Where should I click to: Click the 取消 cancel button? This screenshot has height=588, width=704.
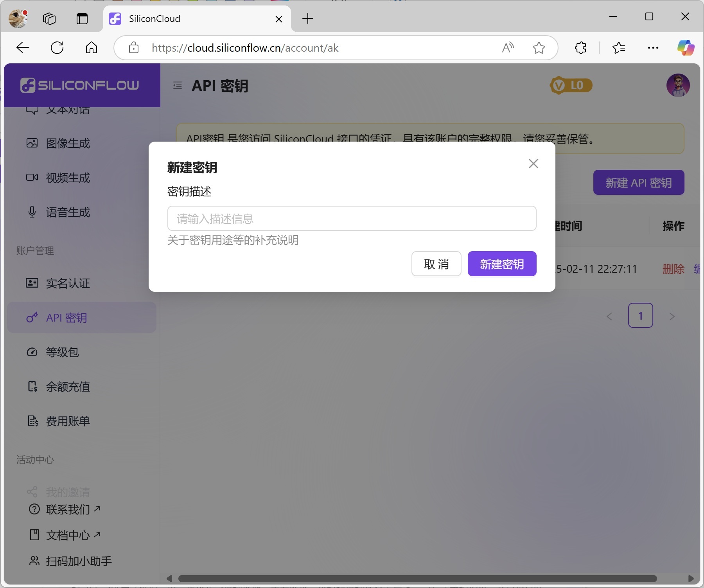[436, 264]
